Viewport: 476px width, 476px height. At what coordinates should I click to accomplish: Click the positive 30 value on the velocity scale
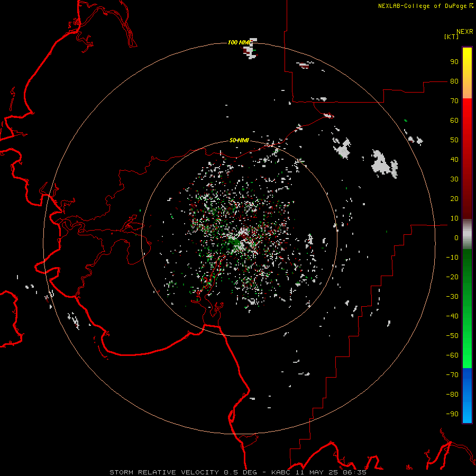click(454, 179)
